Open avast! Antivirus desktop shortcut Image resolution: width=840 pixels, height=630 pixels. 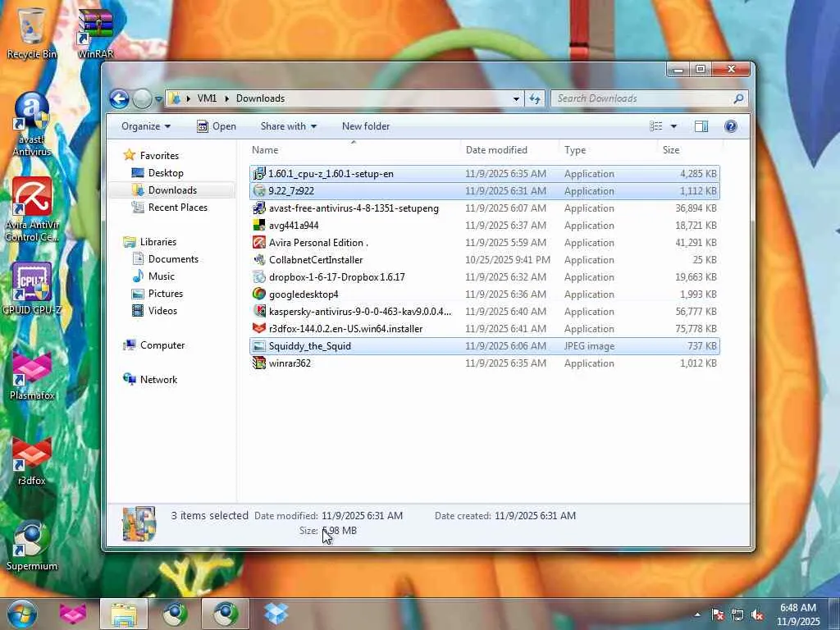click(x=31, y=123)
